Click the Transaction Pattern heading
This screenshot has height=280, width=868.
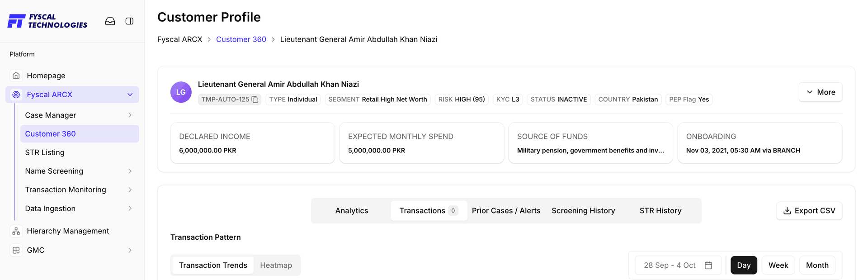[x=206, y=237]
